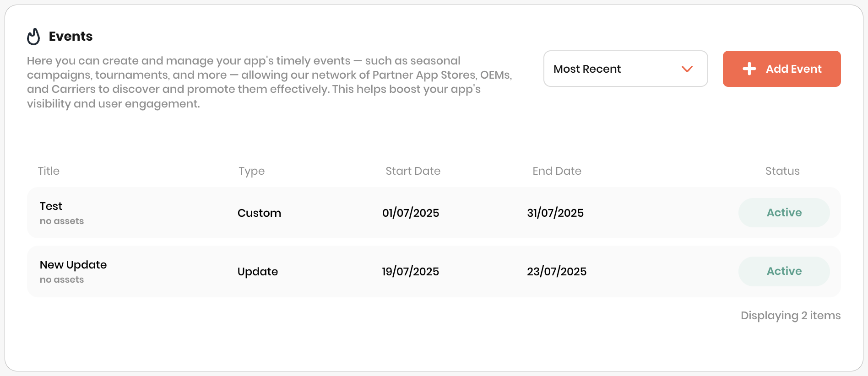Click the Displaying 2 items text
Screen dimensions: 868x376
coord(791,316)
